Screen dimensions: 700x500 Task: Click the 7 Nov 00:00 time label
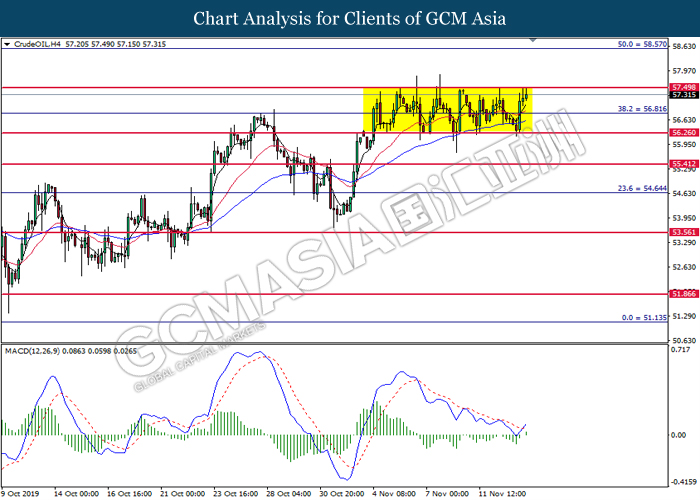[x=447, y=494]
